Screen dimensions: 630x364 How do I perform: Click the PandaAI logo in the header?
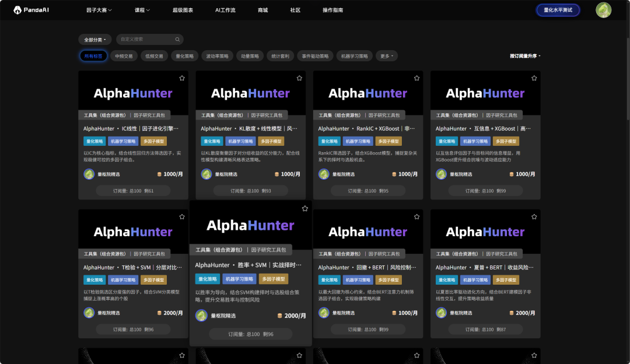click(31, 10)
